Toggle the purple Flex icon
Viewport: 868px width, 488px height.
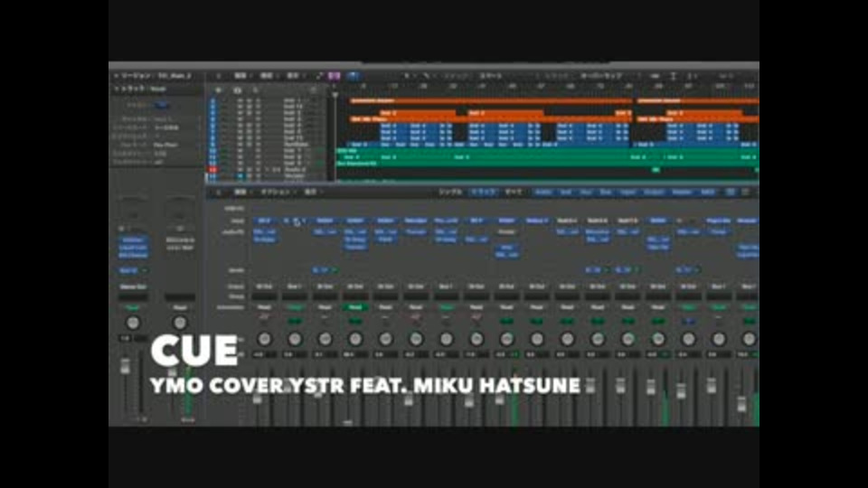pyautogui.click(x=335, y=75)
